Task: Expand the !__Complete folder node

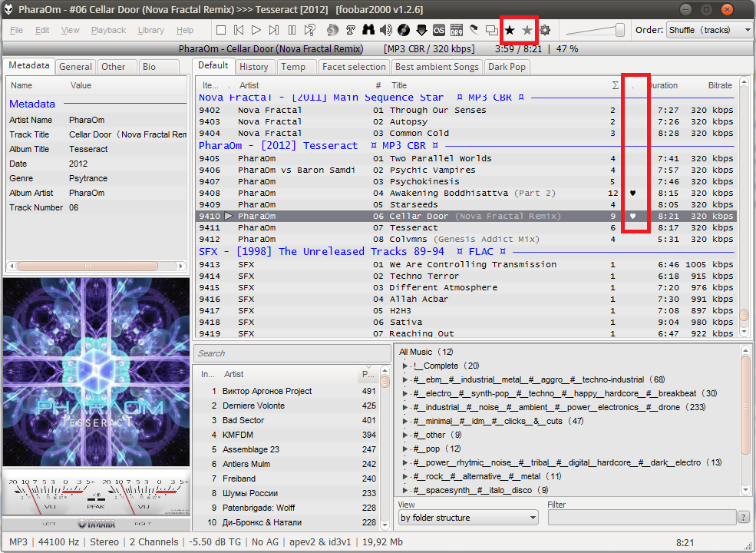Action: 406,366
